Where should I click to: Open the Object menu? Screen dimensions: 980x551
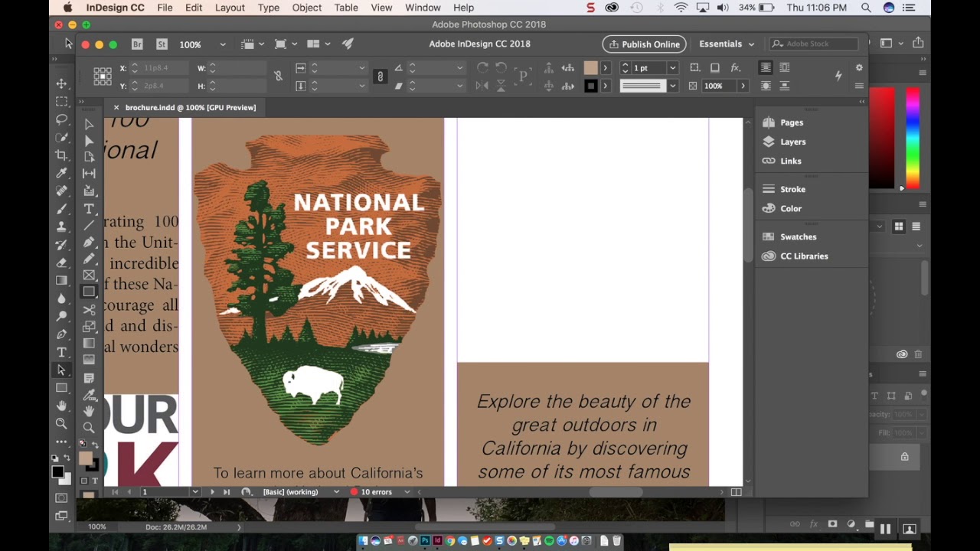pos(306,8)
